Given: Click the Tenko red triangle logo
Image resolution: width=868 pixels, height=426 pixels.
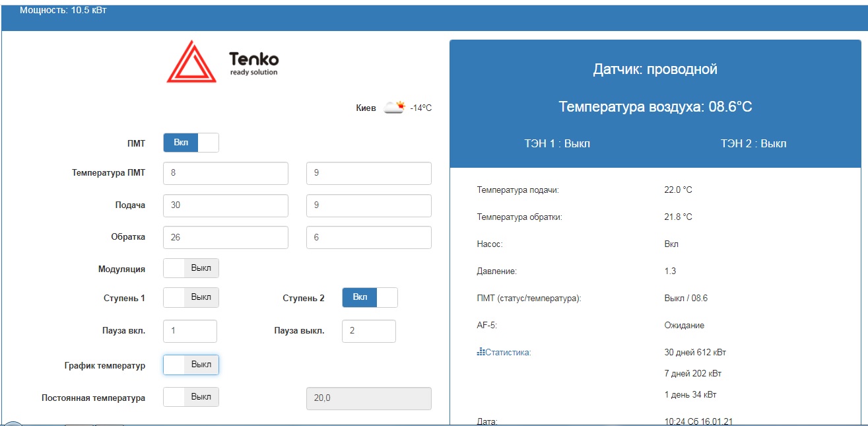Looking at the screenshot, I should coord(191,61).
